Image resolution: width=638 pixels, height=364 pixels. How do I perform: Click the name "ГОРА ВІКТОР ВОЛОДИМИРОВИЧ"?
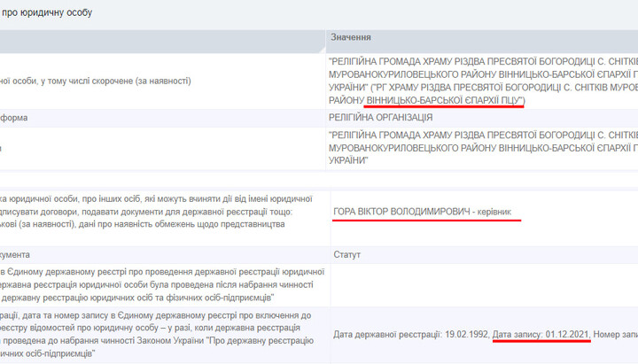[x=400, y=213]
